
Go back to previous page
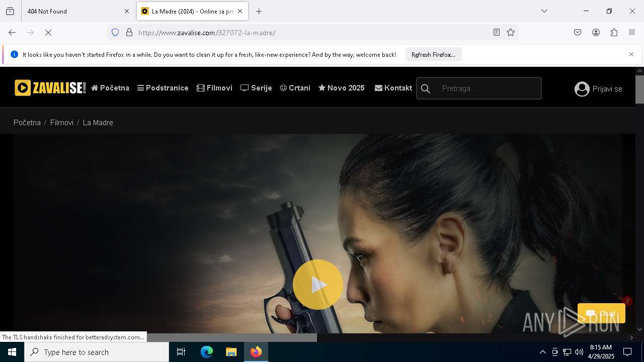12,32
